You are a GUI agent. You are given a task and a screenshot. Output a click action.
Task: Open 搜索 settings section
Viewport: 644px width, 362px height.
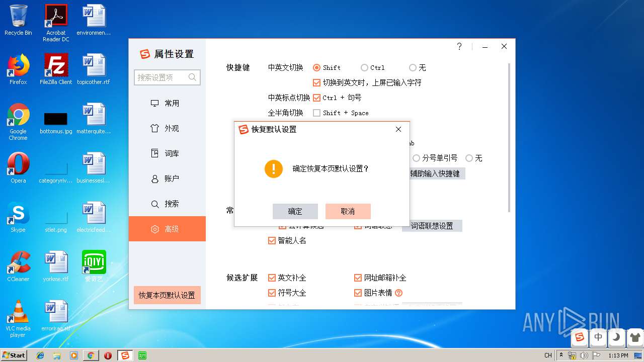(167, 204)
